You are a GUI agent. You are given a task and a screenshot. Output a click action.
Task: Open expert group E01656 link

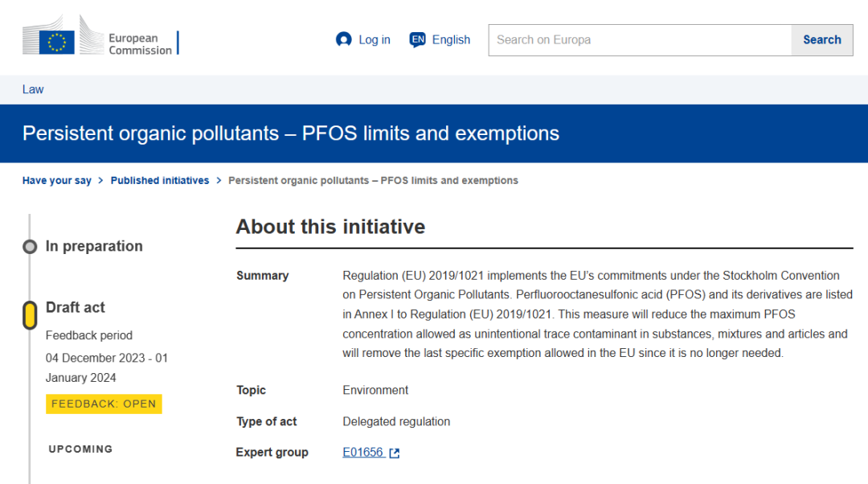362,453
